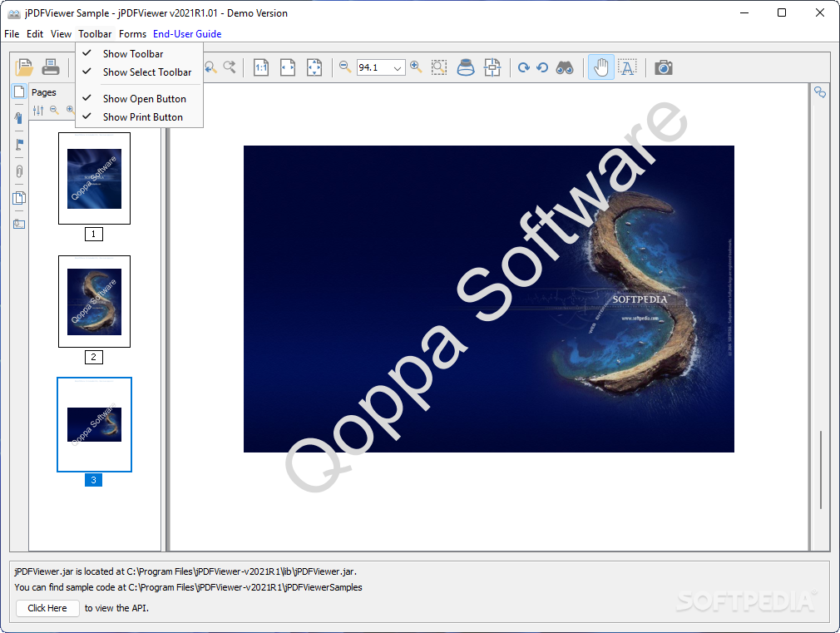Viewport: 840px width, 633px height.
Task: Open the Edit menu
Action: tap(35, 34)
